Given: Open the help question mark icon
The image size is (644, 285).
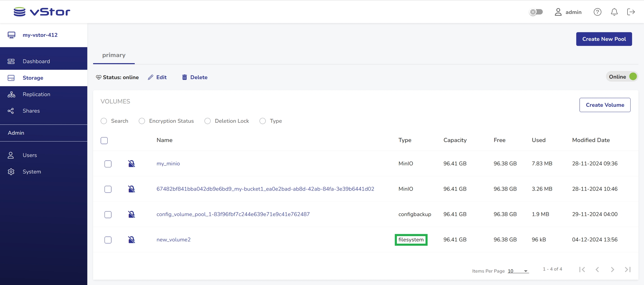Looking at the screenshot, I should pos(597,12).
